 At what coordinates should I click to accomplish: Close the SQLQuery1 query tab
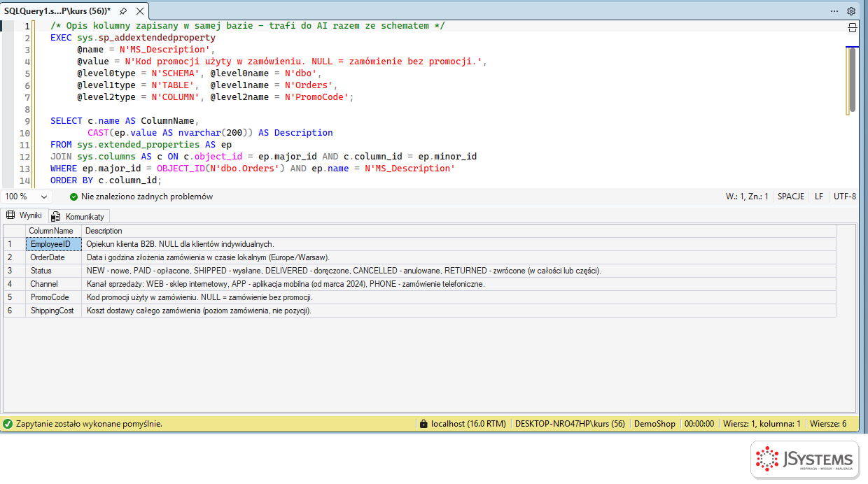pos(140,11)
